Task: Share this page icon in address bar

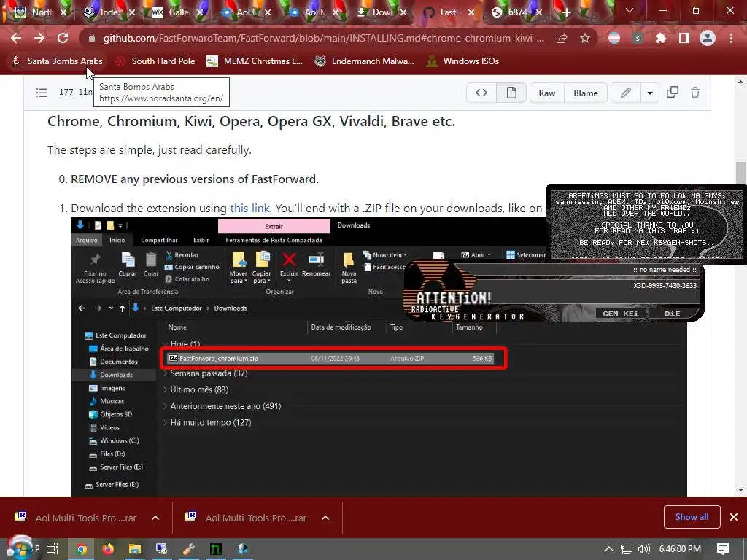Action: [562, 38]
